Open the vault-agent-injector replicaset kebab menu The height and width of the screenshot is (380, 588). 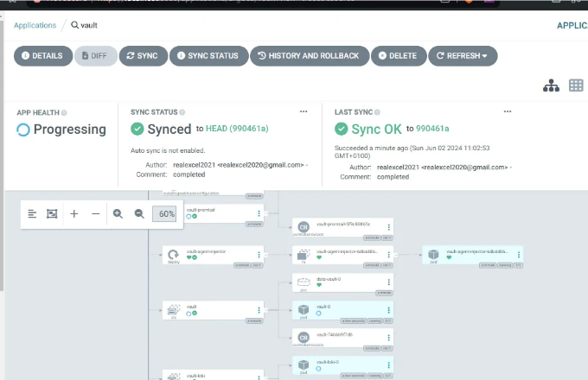388,255
